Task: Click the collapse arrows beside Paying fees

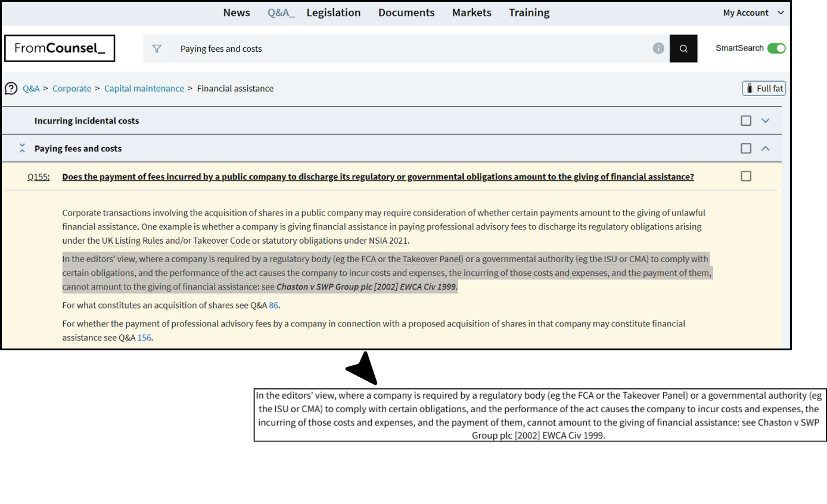Action: (22, 148)
